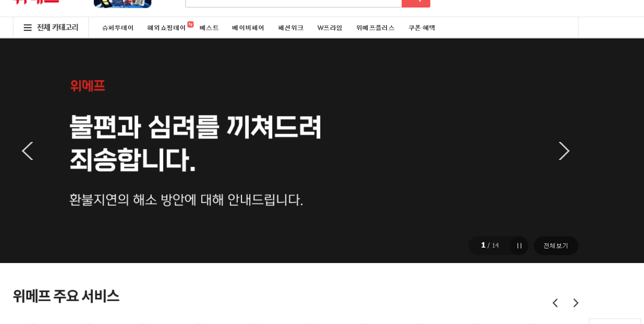This screenshot has height=324, width=644.
Task: Click the red search button
Action: [x=416, y=3]
